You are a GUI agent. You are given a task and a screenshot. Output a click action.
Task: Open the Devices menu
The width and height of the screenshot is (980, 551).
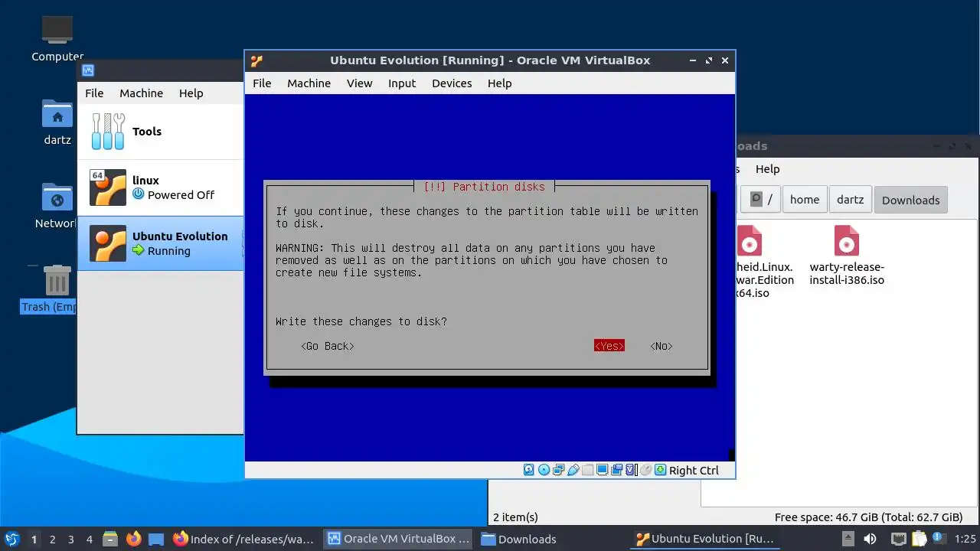(452, 83)
